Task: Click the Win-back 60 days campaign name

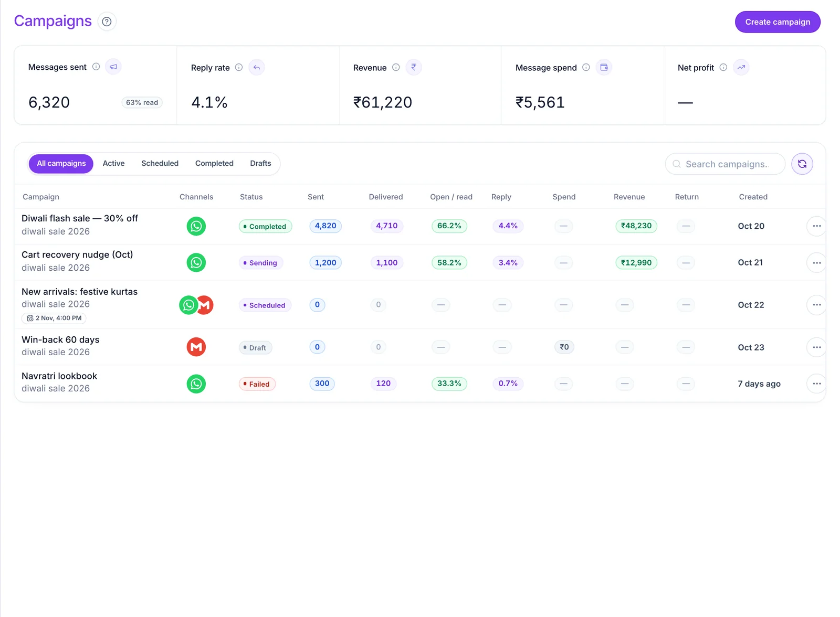Action: pos(60,340)
